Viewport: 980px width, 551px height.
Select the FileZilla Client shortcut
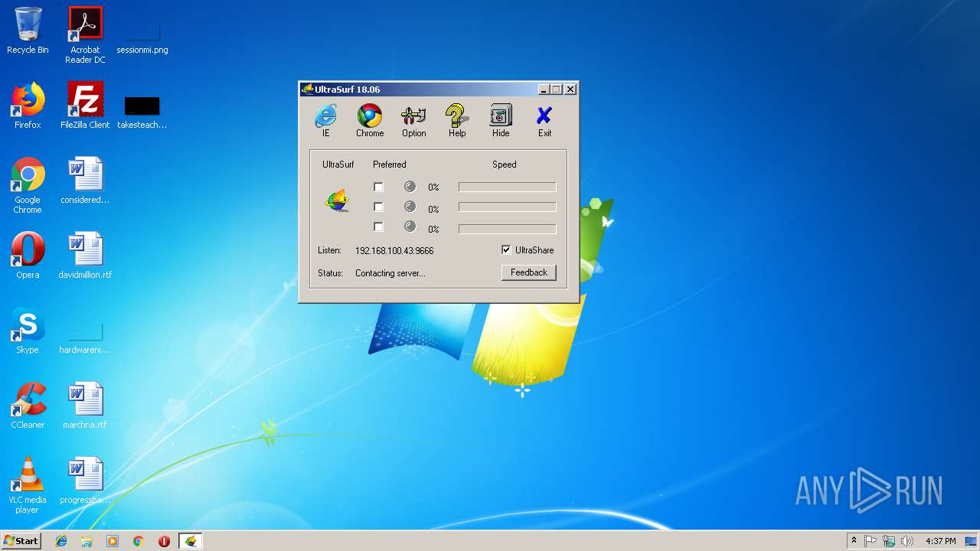(x=85, y=106)
